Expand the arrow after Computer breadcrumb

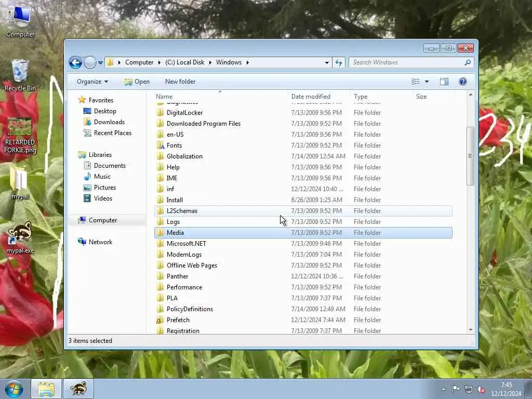click(159, 62)
